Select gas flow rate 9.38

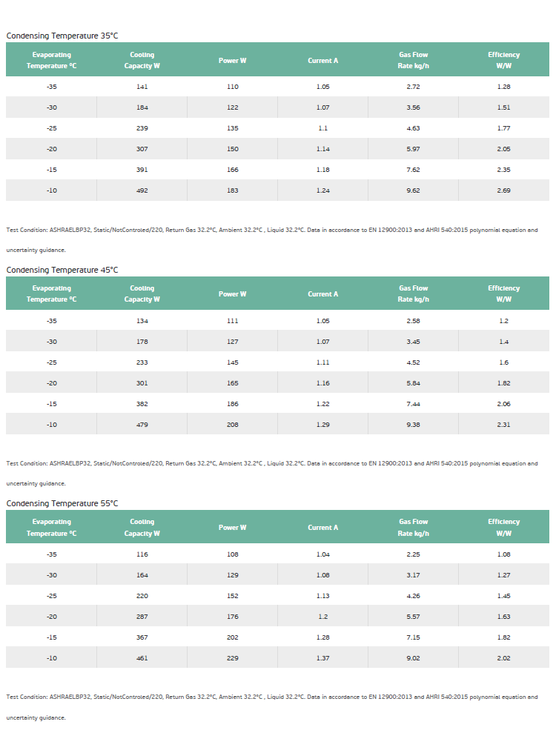(x=413, y=425)
